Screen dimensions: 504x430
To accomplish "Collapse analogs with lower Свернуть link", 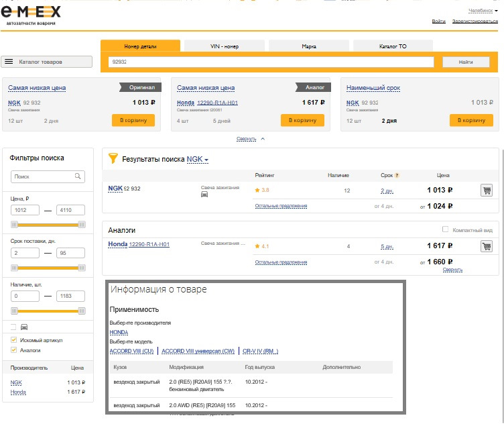I will click(x=452, y=270).
